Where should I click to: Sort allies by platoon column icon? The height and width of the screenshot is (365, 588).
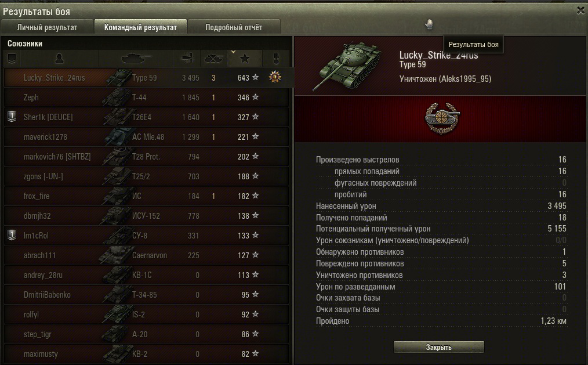[12, 59]
